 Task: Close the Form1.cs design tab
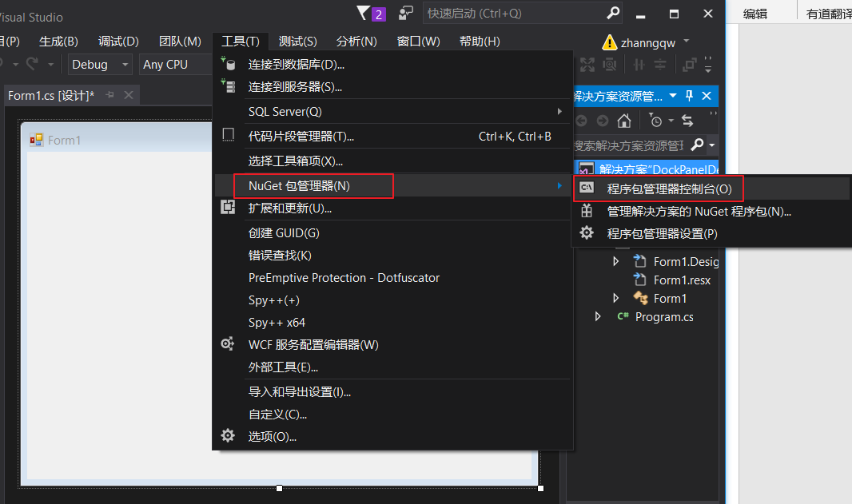tap(128, 95)
